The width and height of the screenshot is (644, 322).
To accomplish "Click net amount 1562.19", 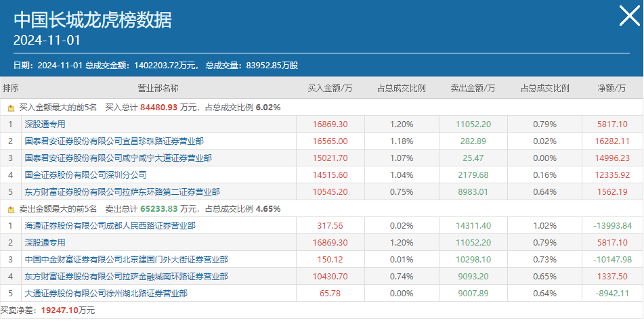I will coord(612,192).
